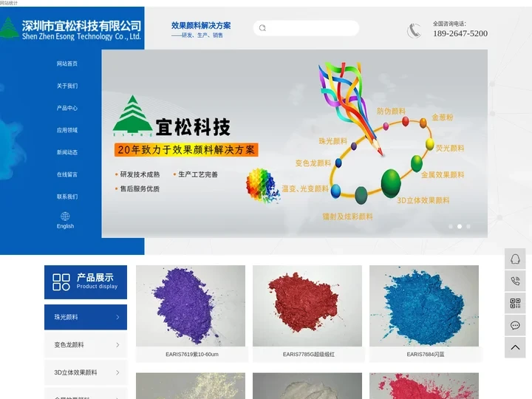The height and width of the screenshot is (399, 532).
Task: Open 产品中心 menu item
Action: (66, 108)
